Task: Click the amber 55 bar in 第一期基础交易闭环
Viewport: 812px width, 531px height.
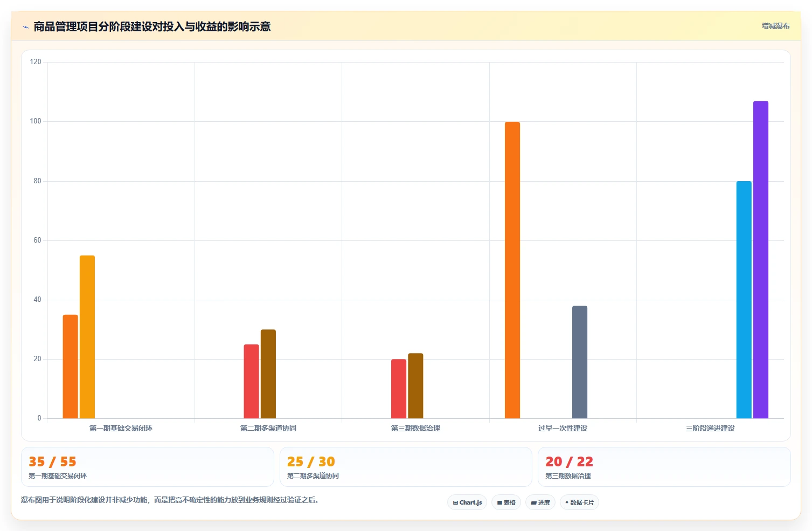Action: (x=87, y=337)
